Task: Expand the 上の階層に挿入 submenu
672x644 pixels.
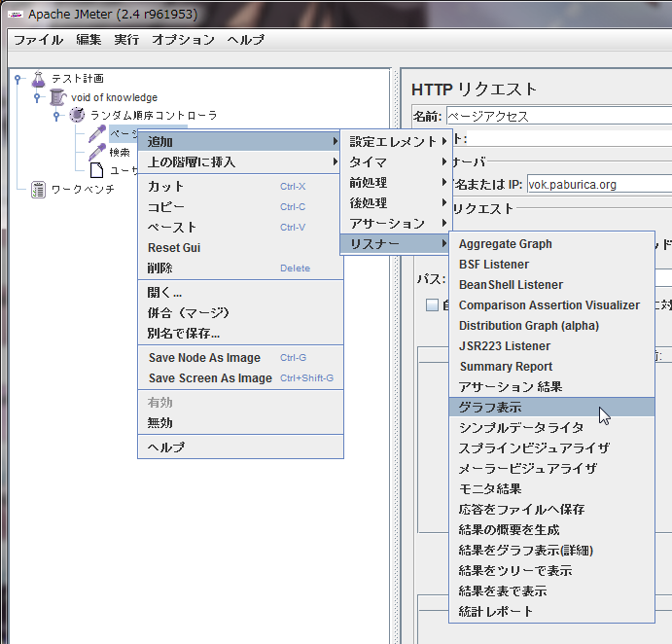Action: (240, 162)
